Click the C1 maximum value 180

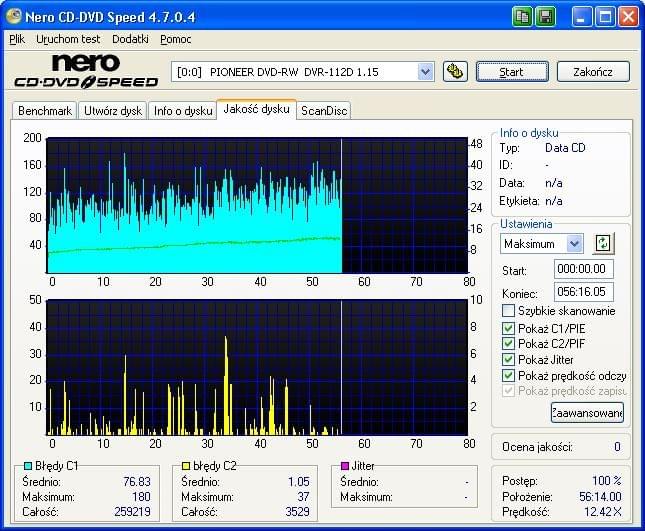point(142,497)
